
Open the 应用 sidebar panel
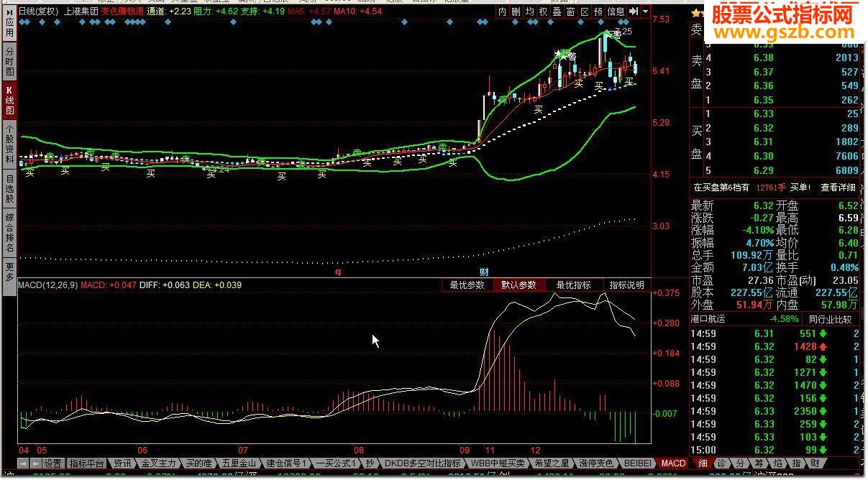(x=9, y=25)
